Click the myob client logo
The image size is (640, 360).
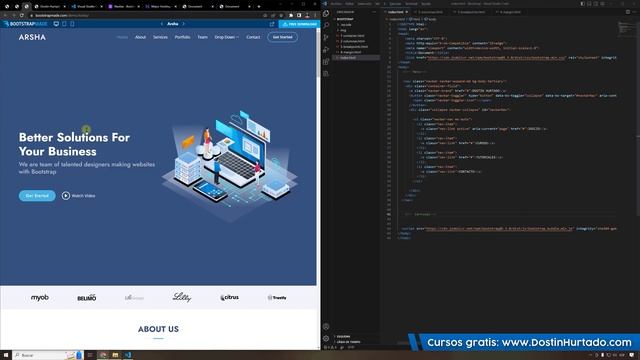tap(40, 298)
